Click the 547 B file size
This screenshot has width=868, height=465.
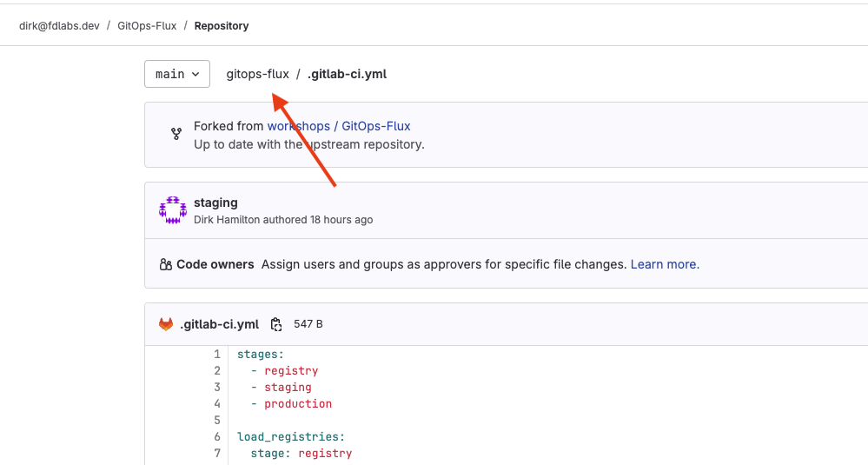[x=308, y=324]
